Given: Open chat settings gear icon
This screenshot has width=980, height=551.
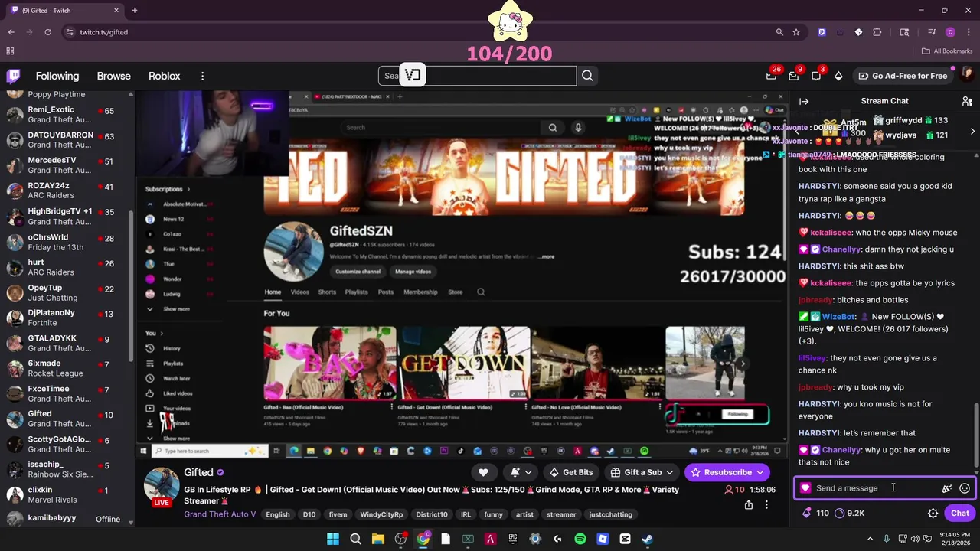Looking at the screenshot, I should point(933,514).
